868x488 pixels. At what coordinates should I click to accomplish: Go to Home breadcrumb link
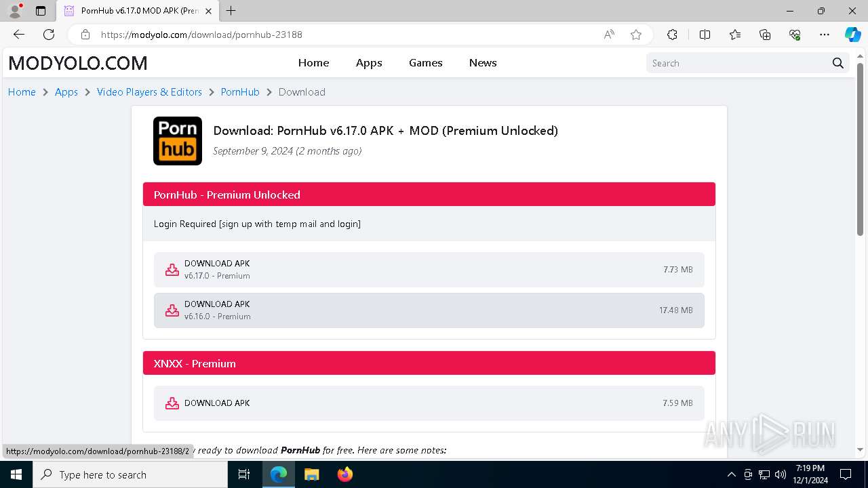[x=22, y=92]
